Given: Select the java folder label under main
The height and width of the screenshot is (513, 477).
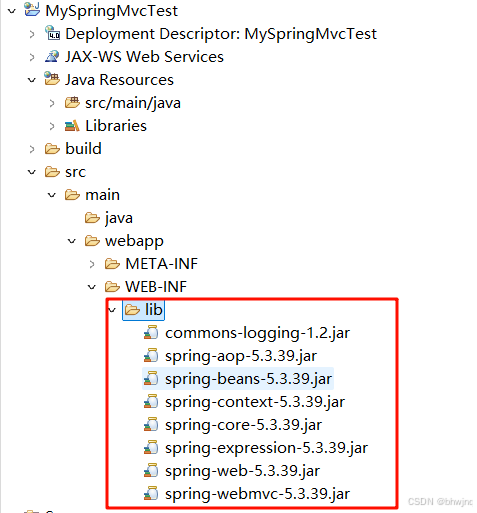Looking at the screenshot, I should [x=119, y=218].
